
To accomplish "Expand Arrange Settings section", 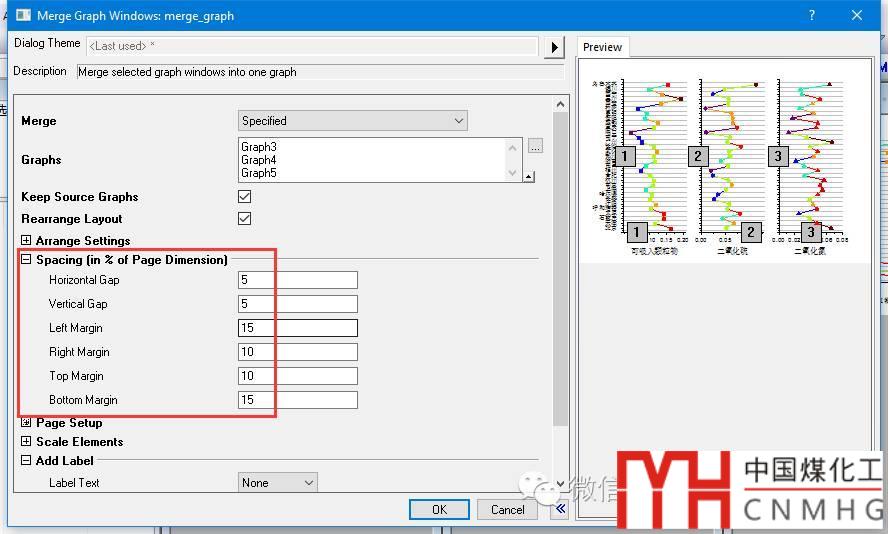I will click(26, 240).
